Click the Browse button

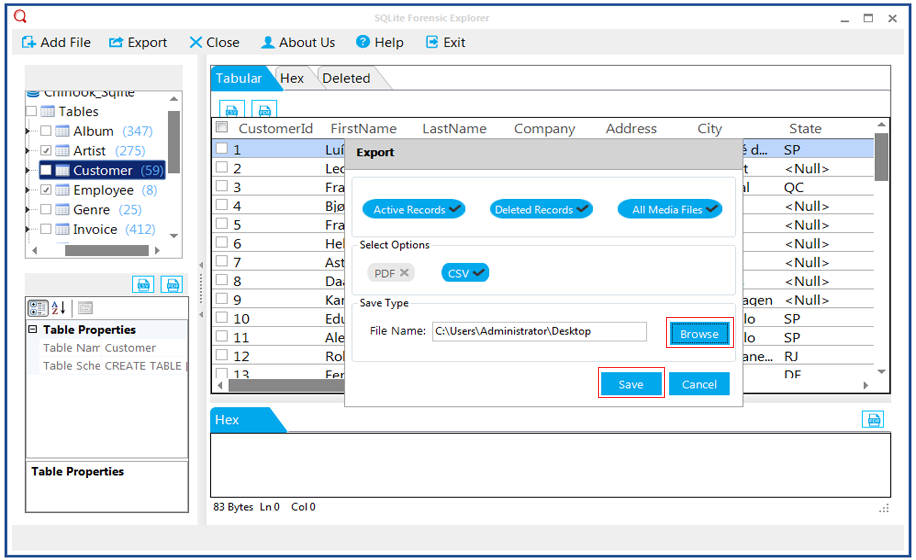[x=699, y=333]
